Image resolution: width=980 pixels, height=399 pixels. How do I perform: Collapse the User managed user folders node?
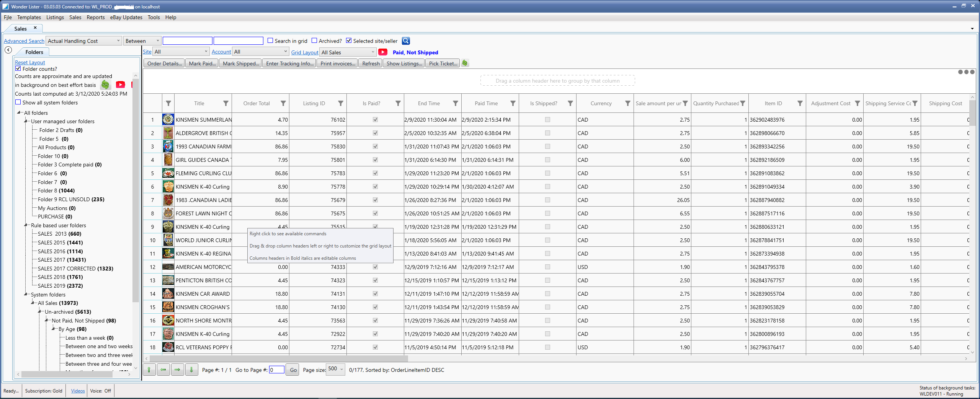[26, 121]
